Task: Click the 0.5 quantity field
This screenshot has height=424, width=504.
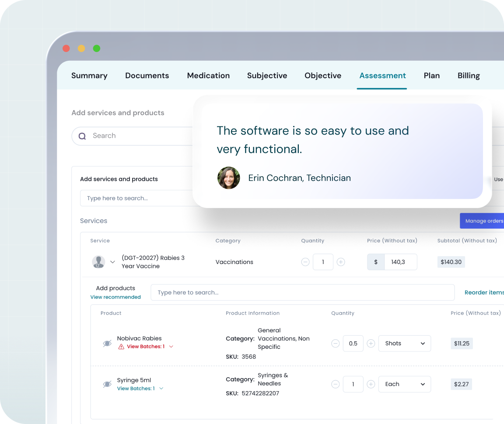Action: click(353, 344)
